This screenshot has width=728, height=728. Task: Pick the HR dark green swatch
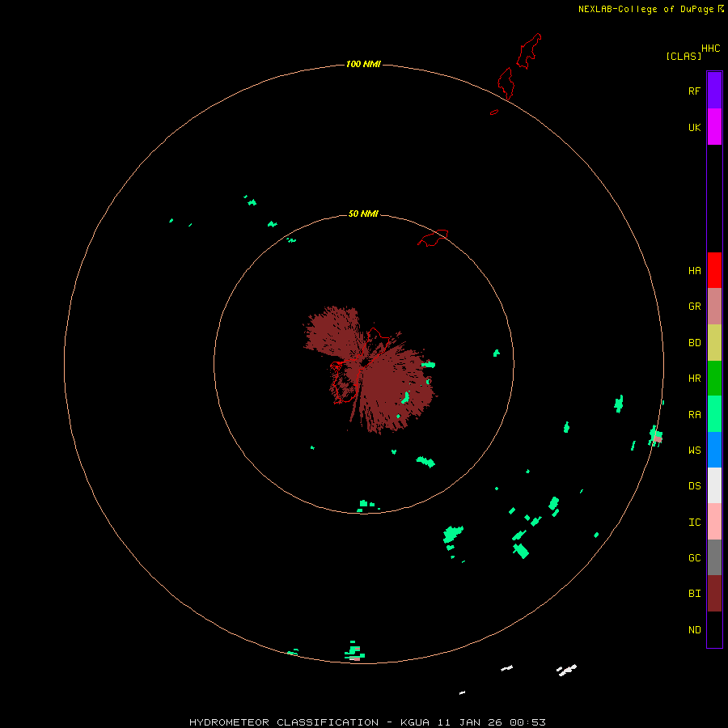[714, 379]
